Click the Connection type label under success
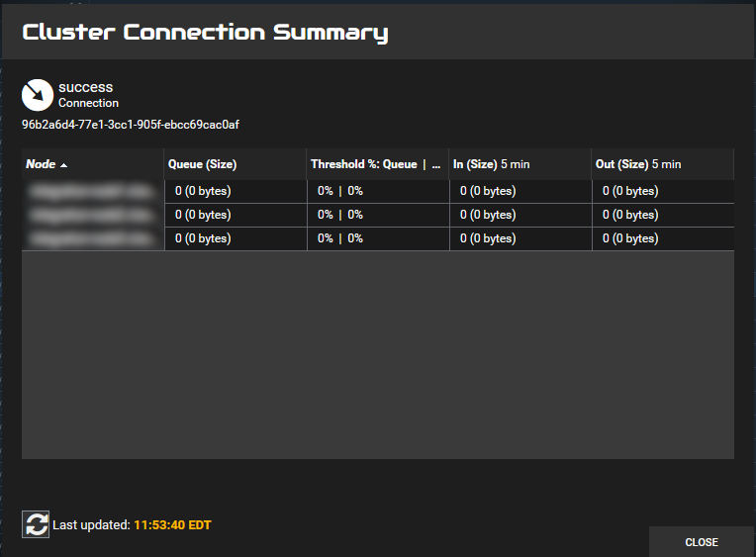This screenshot has height=557, width=756. 89,103
